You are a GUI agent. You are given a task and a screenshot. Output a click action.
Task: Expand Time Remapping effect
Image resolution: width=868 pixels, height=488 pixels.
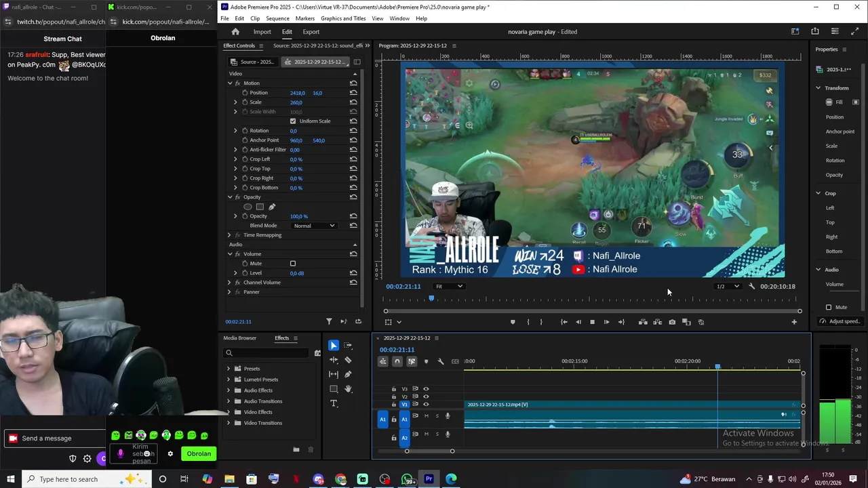click(229, 235)
